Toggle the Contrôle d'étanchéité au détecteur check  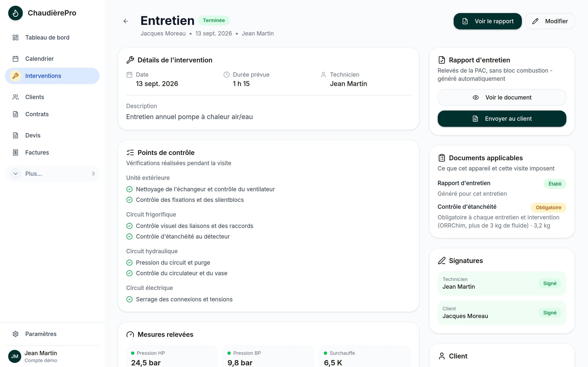(129, 237)
